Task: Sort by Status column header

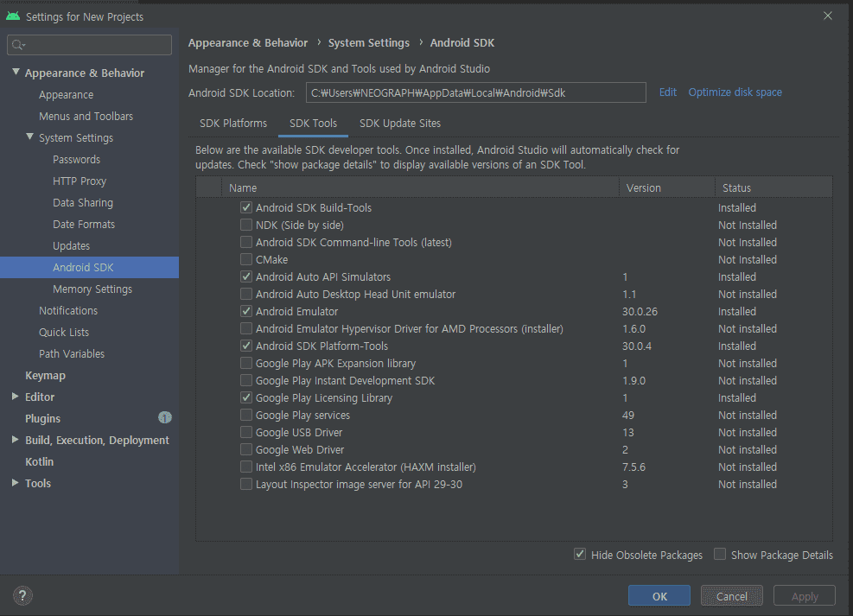Action: point(773,187)
